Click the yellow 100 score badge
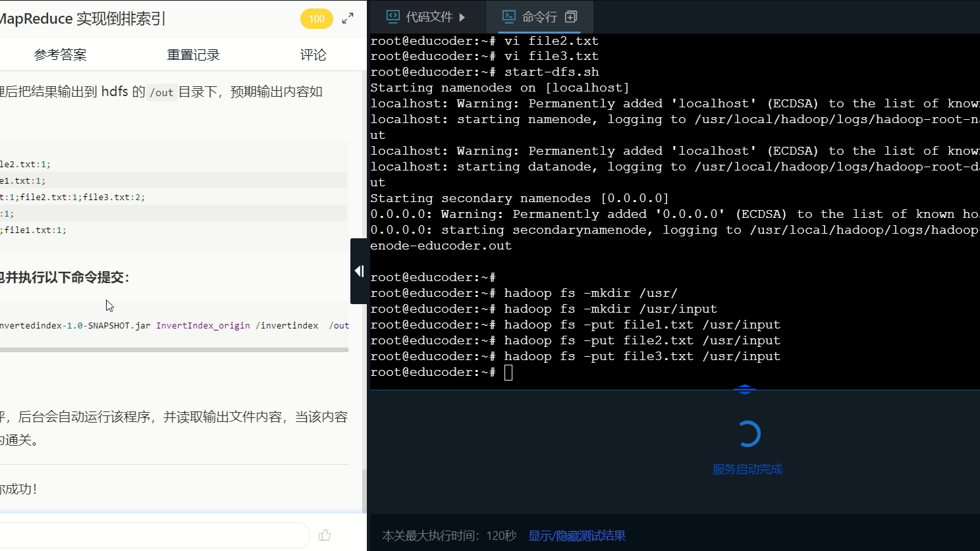 tap(317, 18)
